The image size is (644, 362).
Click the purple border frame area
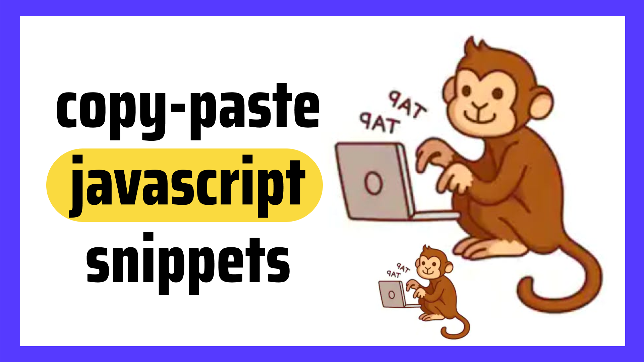coord(11,181)
